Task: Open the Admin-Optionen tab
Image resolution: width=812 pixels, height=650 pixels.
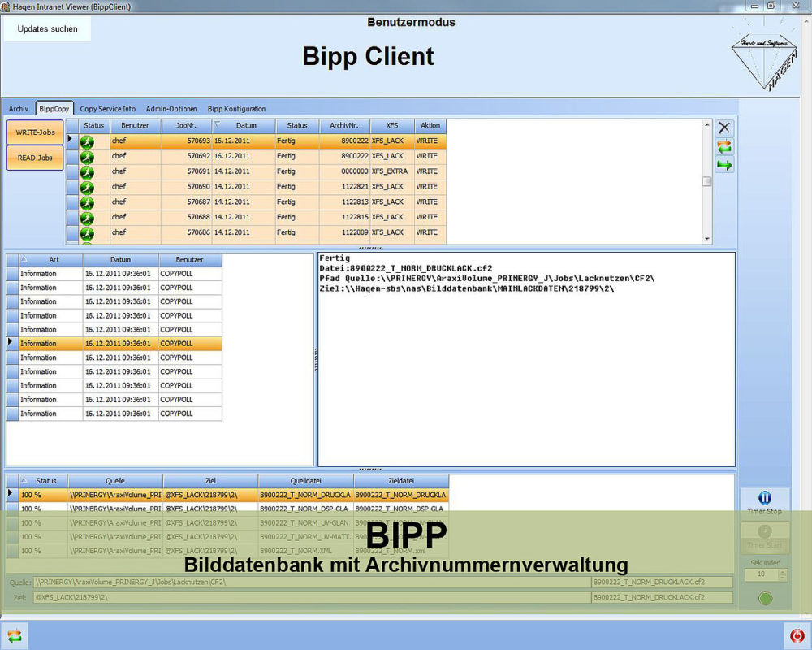Action: pos(171,109)
